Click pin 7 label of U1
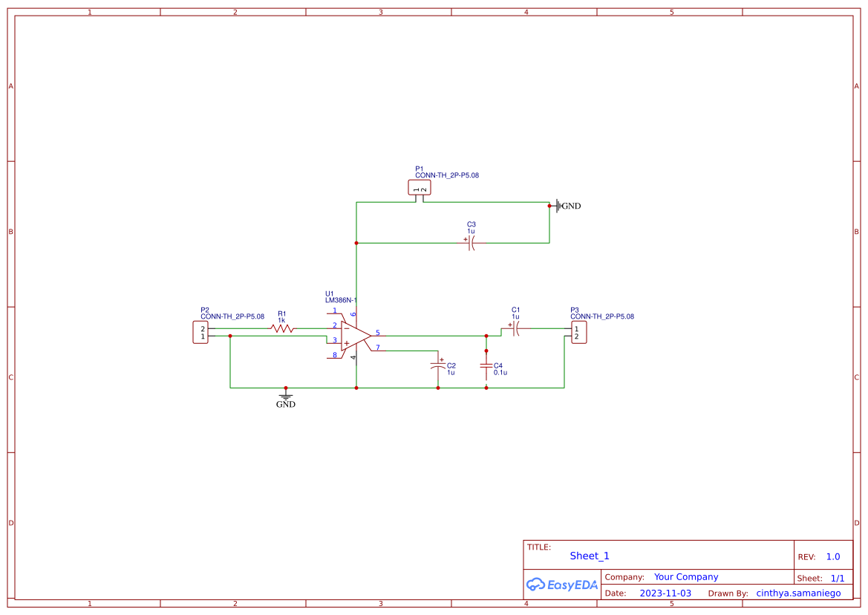This screenshot has height=615, width=868. point(378,348)
